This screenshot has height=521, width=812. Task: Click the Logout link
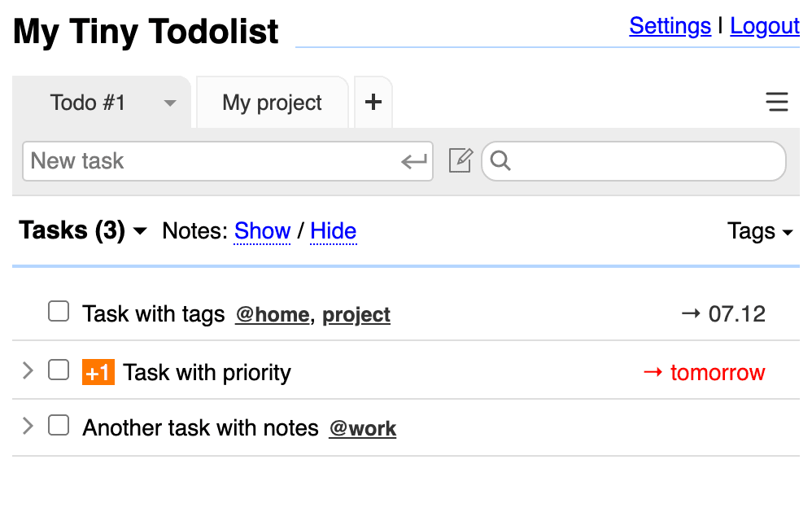point(764,26)
